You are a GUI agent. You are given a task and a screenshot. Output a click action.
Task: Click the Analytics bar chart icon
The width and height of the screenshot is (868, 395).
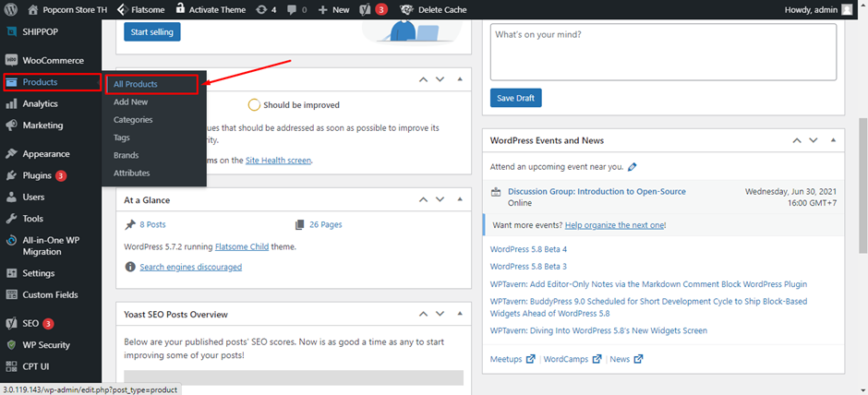coord(11,104)
